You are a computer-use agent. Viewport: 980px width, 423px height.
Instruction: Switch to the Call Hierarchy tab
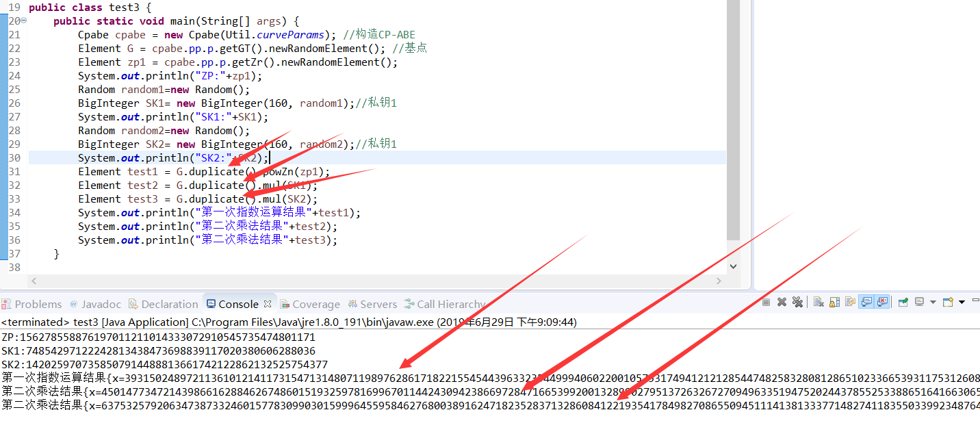point(445,305)
